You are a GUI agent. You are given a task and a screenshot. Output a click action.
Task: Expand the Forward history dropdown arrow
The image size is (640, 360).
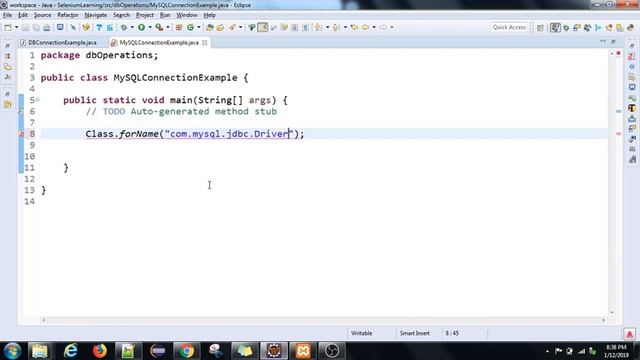point(392,27)
